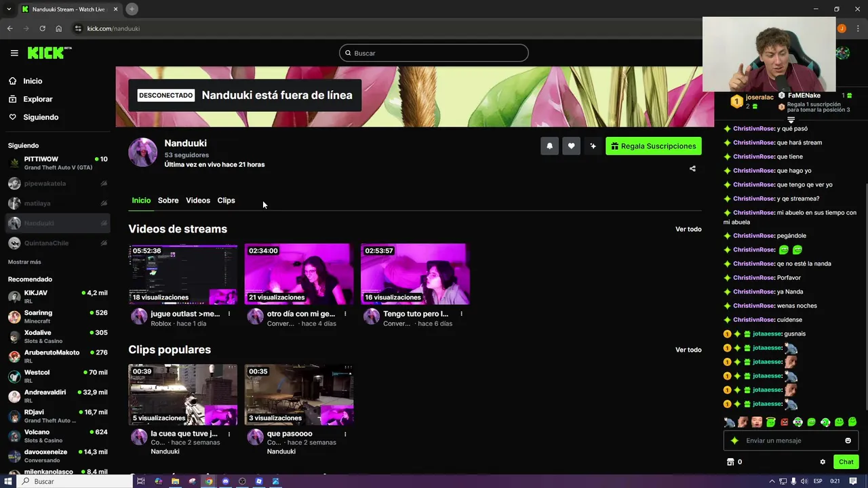Open the 02:34:00 stream video thumbnail
The width and height of the screenshot is (868, 488).
(x=299, y=274)
